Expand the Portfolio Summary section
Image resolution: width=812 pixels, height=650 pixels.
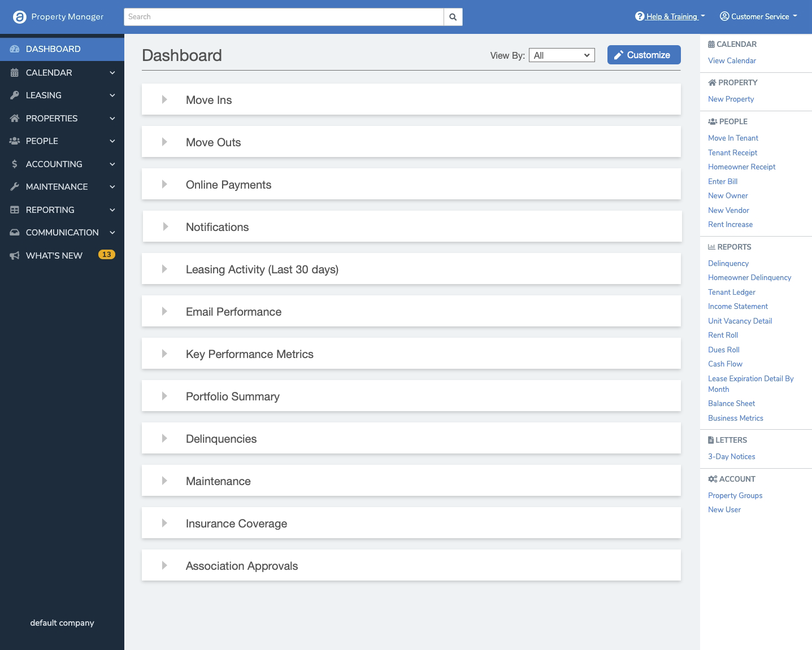pyautogui.click(x=164, y=396)
